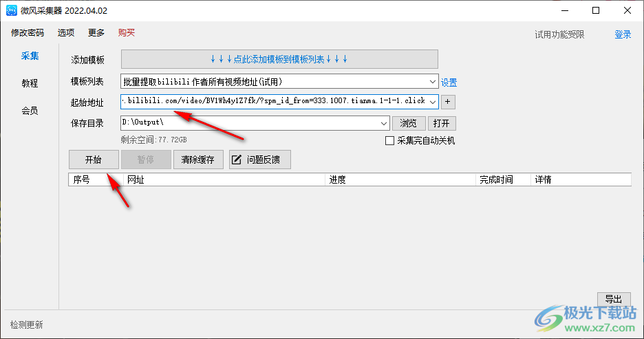
Task: Close the 微风采集器 window
Action: click(x=627, y=11)
